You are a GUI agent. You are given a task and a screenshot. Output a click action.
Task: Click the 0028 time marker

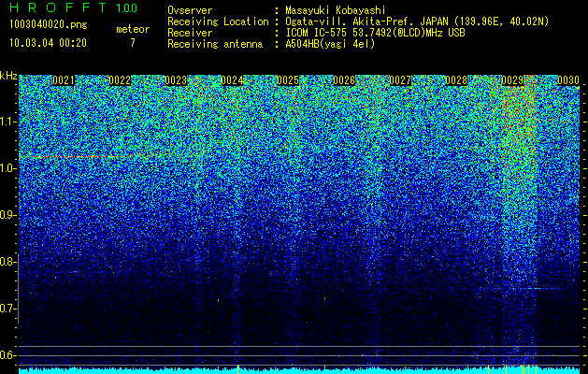tap(456, 80)
